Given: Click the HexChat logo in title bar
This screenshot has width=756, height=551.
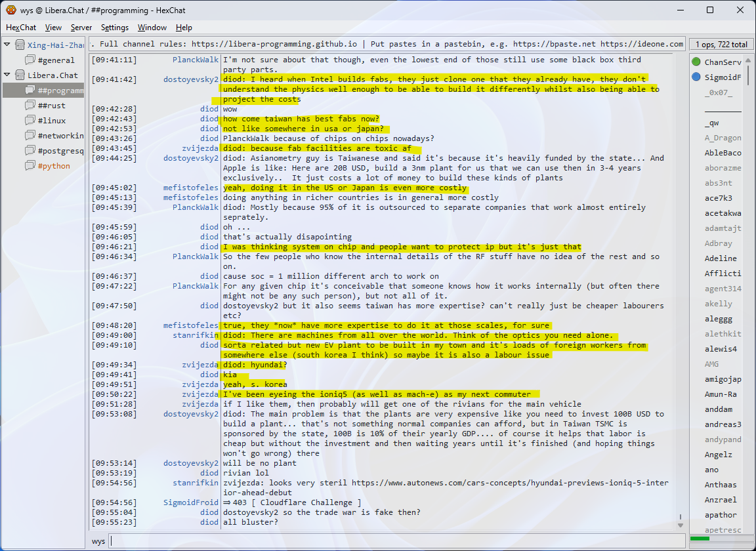Looking at the screenshot, I should (x=10, y=10).
